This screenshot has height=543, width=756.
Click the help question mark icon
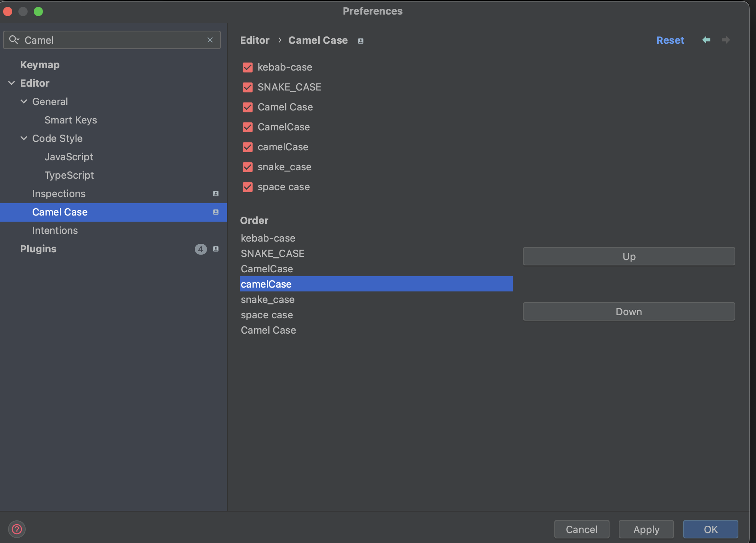[x=16, y=529]
